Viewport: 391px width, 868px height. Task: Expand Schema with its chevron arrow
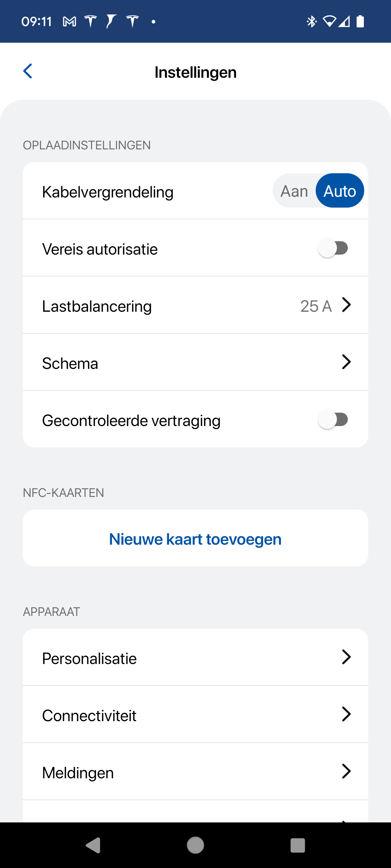click(x=346, y=362)
